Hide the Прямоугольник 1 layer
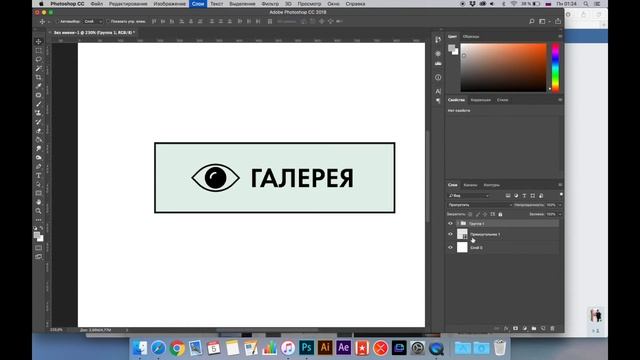Screen dimensions: 640x360 pyautogui.click(x=451, y=234)
